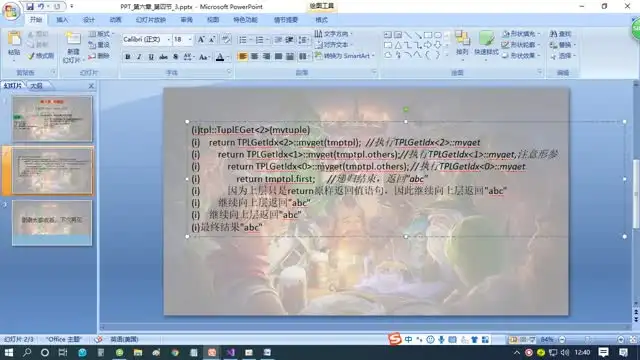This screenshot has height=360, width=640.
Task: Add a New Slide (新建幻灯片)
Action: pyautogui.click(x=73, y=47)
